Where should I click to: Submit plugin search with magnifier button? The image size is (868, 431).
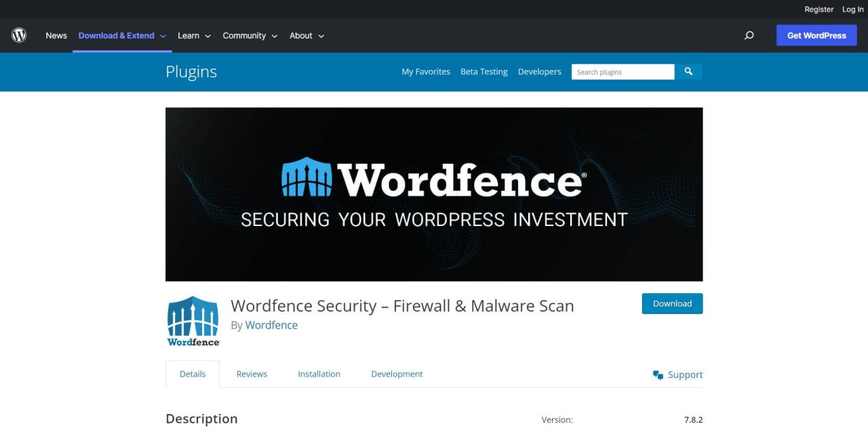point(688,71)
